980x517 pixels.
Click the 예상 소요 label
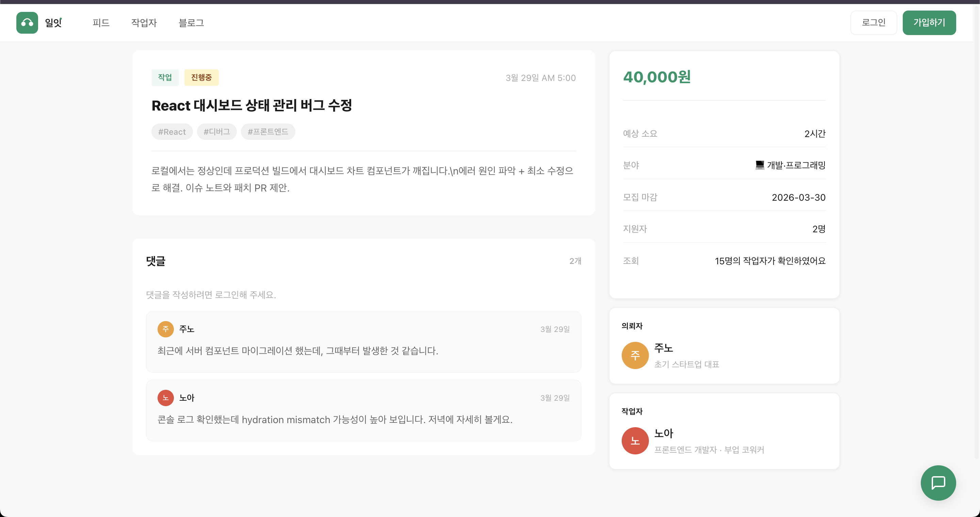pyautogui.click(x=640, y=133)
